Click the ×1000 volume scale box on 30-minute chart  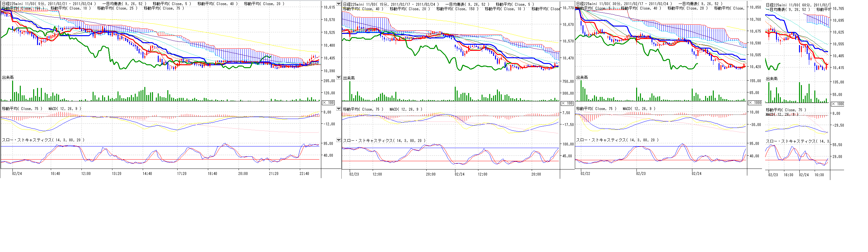click(x=755, y=103)
